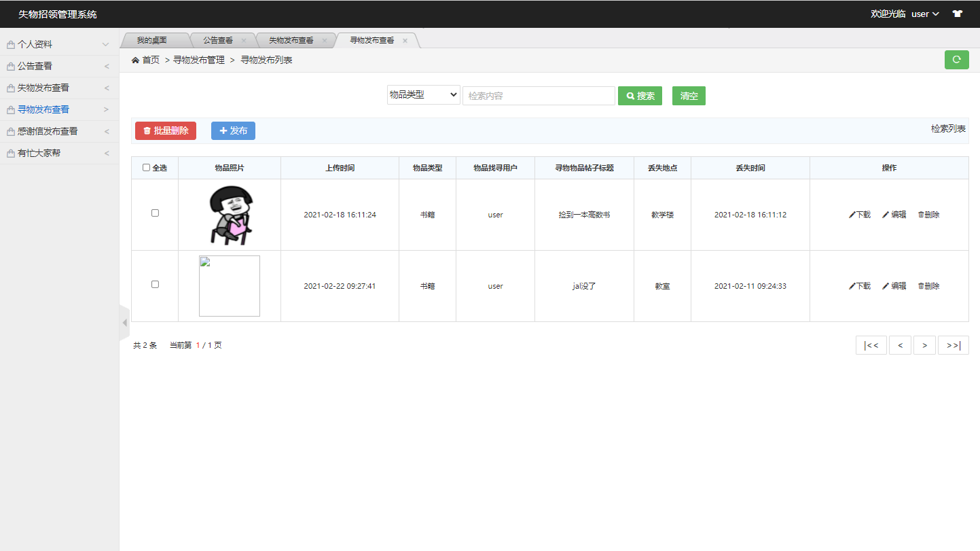The height and width of the screenshot is (551, 980).
Task: Click the pencil 编辑 icon for 捡到一本高数书
Action: click(x=887, y=214)
